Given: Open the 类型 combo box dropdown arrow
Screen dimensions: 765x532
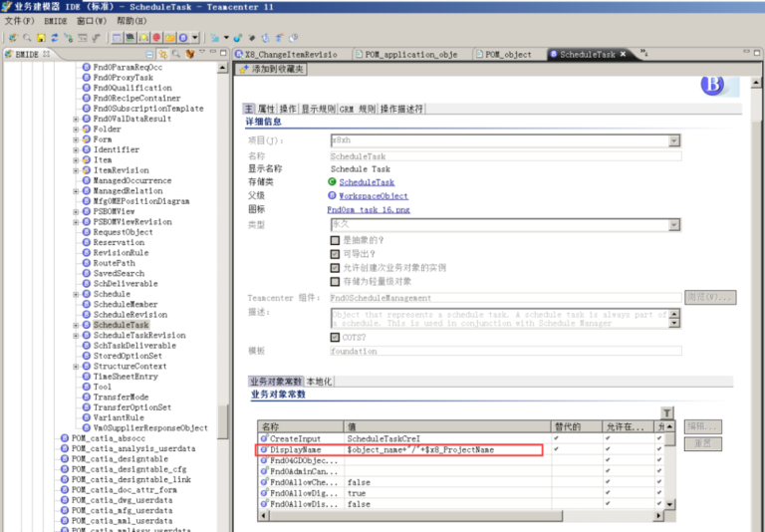Looking at the screenshot, I should click(674, 224).
